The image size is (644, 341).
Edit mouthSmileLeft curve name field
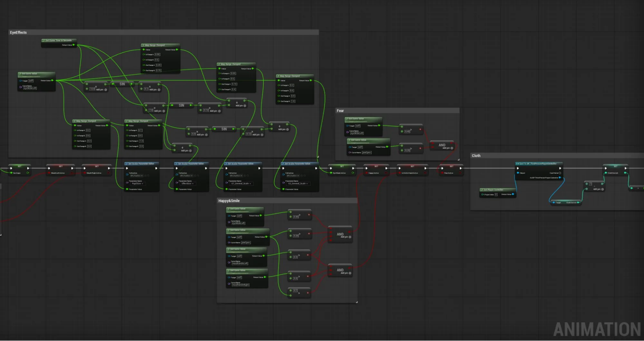[240, 263]
